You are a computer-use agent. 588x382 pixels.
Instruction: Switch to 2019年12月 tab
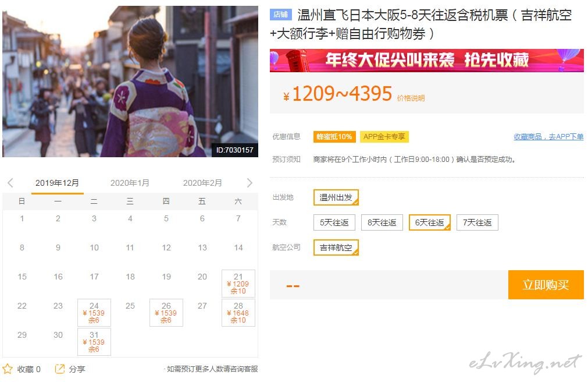(x=57, y=183)
